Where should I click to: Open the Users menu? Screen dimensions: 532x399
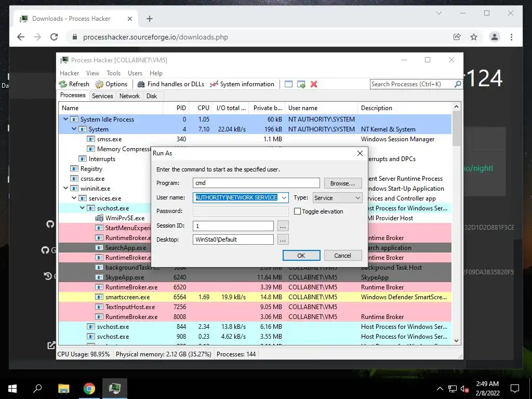tap(135, 73)
